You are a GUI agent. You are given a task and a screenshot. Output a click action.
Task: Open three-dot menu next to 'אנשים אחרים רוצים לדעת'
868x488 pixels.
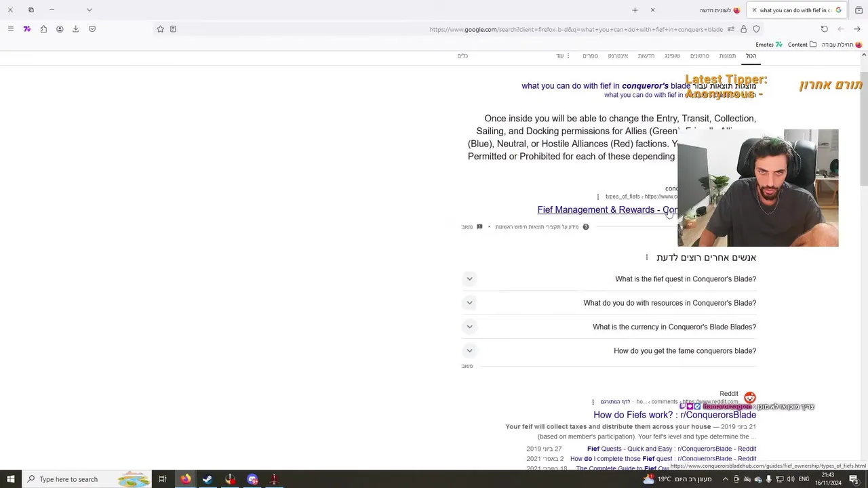(x=647, y=258)
